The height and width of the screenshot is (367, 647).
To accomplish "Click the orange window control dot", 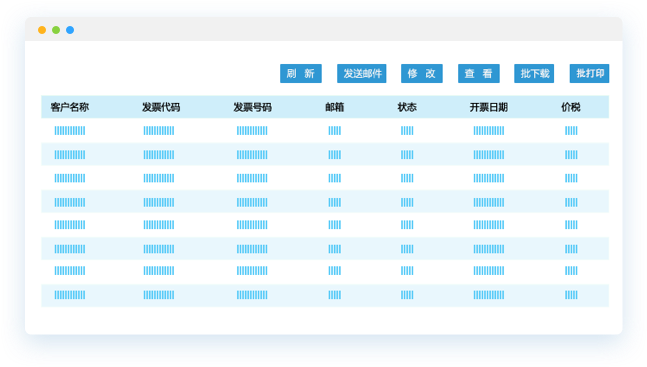I will click(42, 30).
